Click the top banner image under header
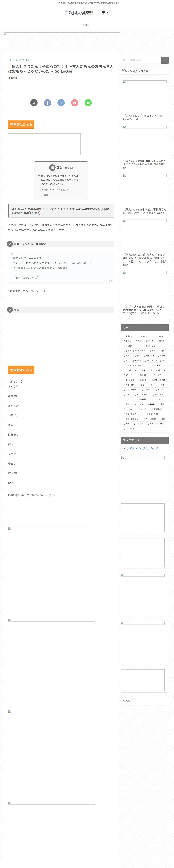 pyautogui.click(x=62, y=34)
